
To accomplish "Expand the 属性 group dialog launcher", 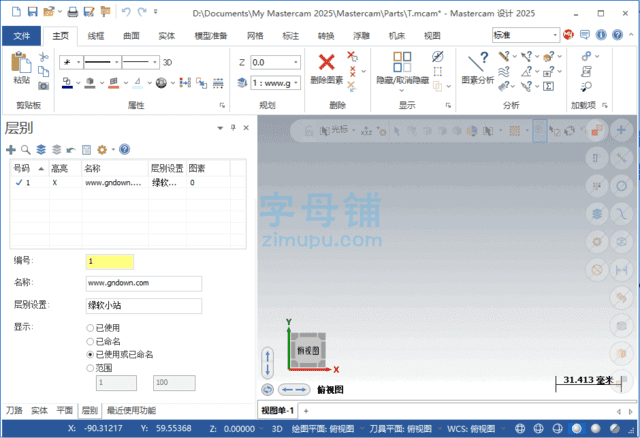I will pyautogui.click(x=222, y=105).
